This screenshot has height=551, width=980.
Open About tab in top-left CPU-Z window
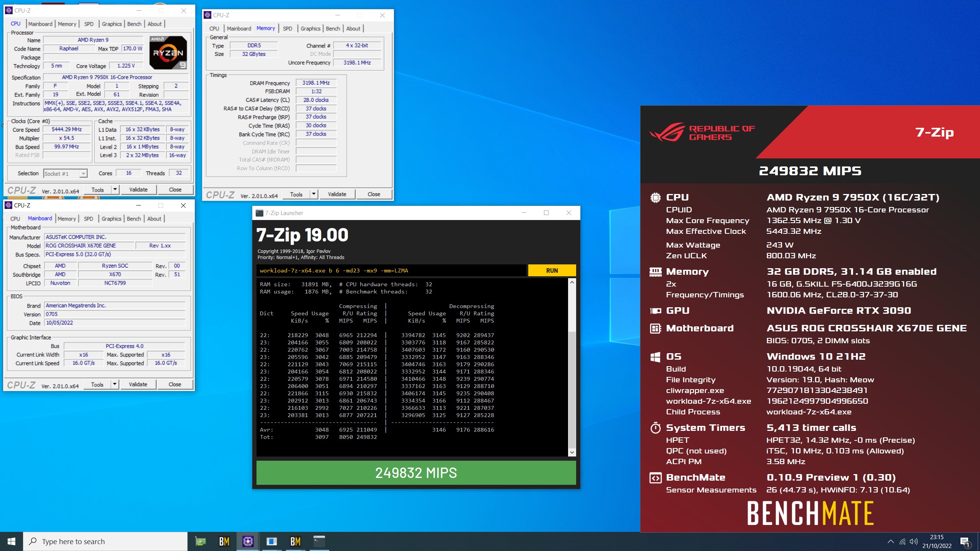coord(155,24)
